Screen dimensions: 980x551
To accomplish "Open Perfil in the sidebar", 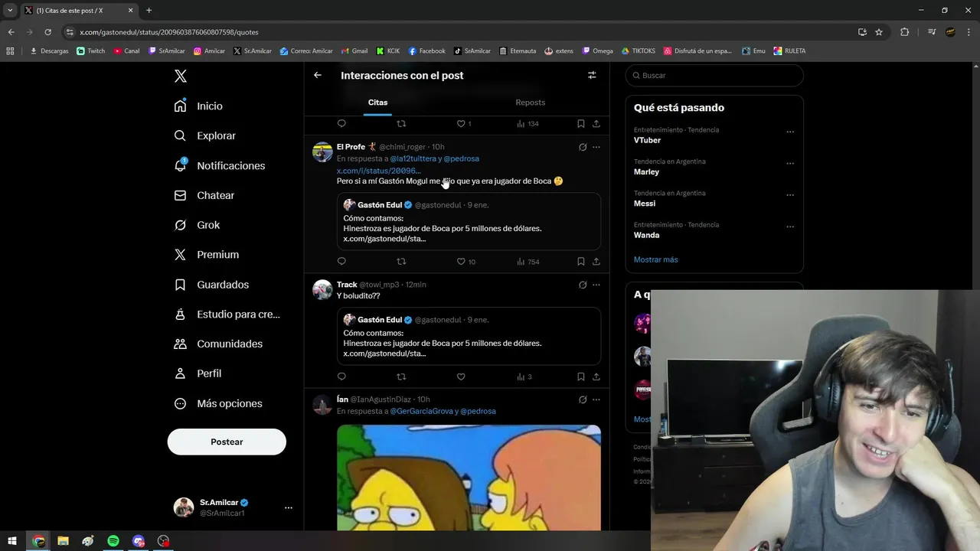I will pyautogui.click(x=198, y=373).
